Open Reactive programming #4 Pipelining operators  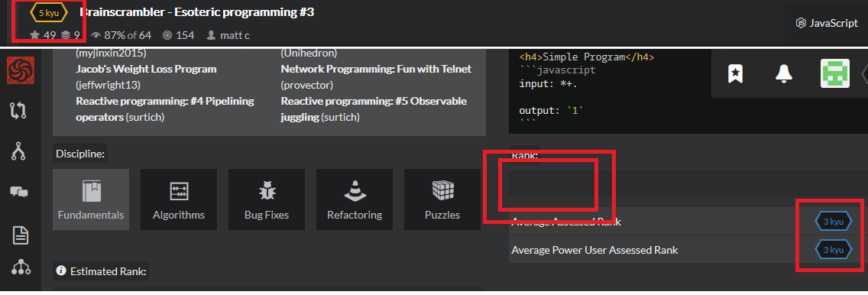click(165, 109)
